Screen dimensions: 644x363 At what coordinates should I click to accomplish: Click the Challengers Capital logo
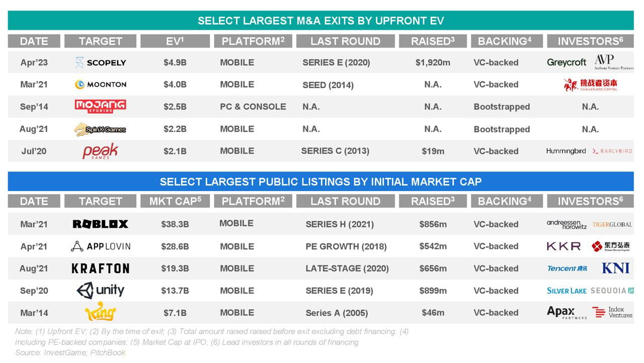pos(590,84)
